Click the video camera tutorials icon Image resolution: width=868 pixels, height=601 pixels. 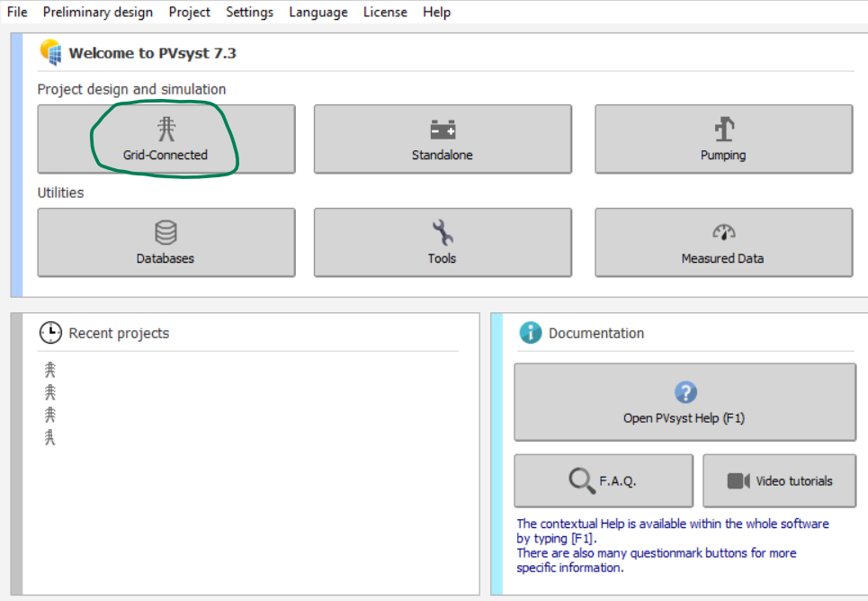point(738,480)
